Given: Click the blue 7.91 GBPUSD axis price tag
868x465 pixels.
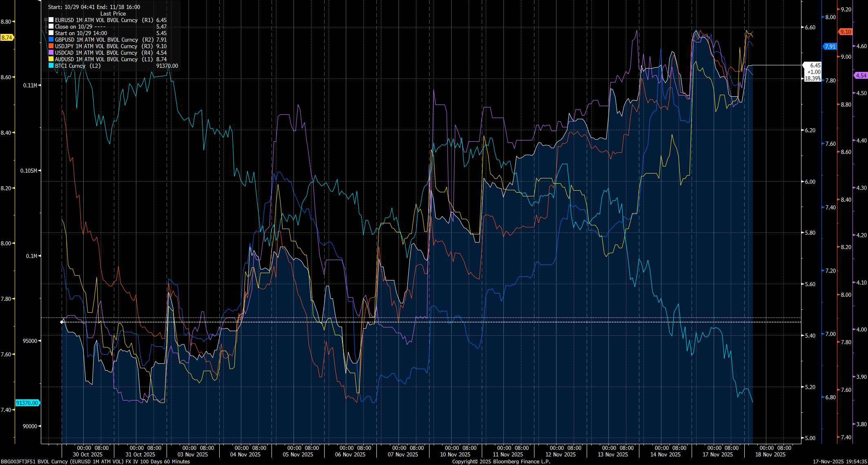Looking at the screenshot, I should (831, 47).
